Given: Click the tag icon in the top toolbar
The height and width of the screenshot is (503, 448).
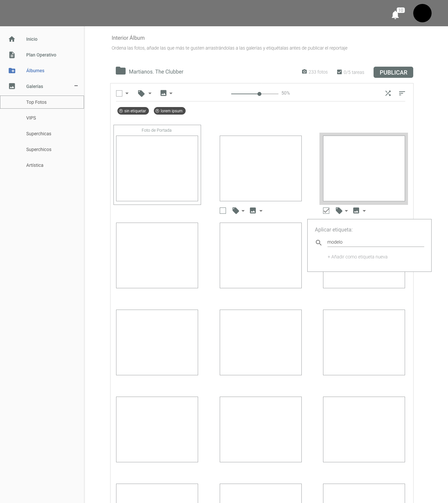Looking at the screenshot, I should click(141, 94).
